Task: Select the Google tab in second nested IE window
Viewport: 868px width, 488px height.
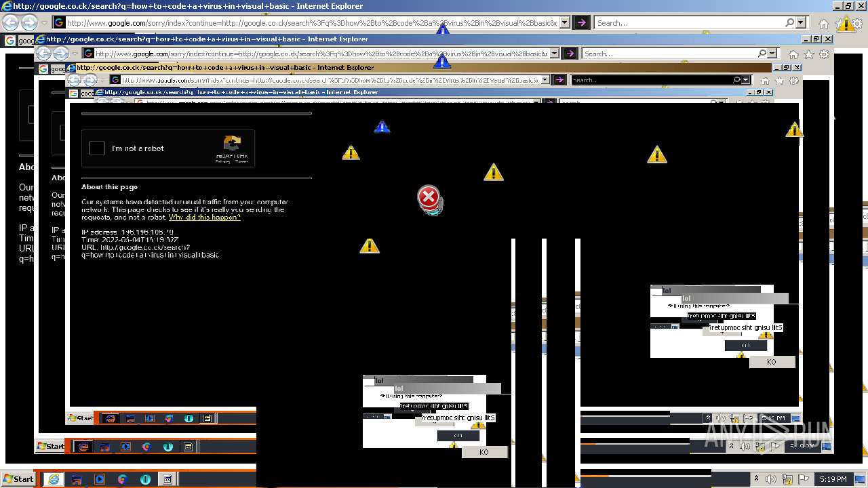Action: 51,68
